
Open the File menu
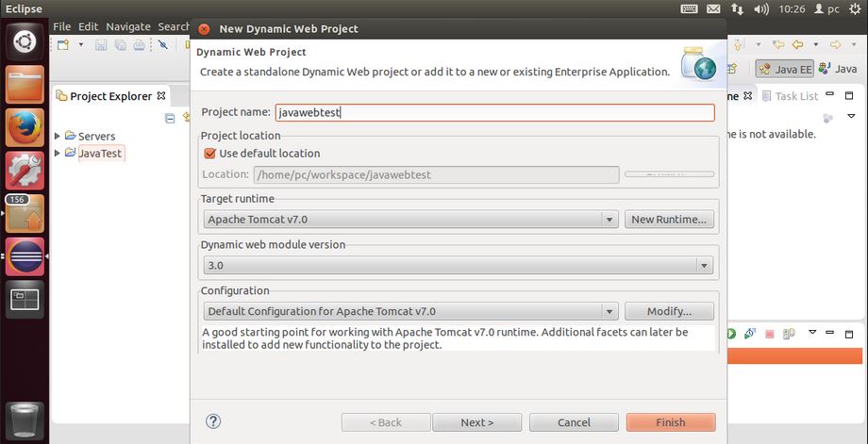(62, 26)
